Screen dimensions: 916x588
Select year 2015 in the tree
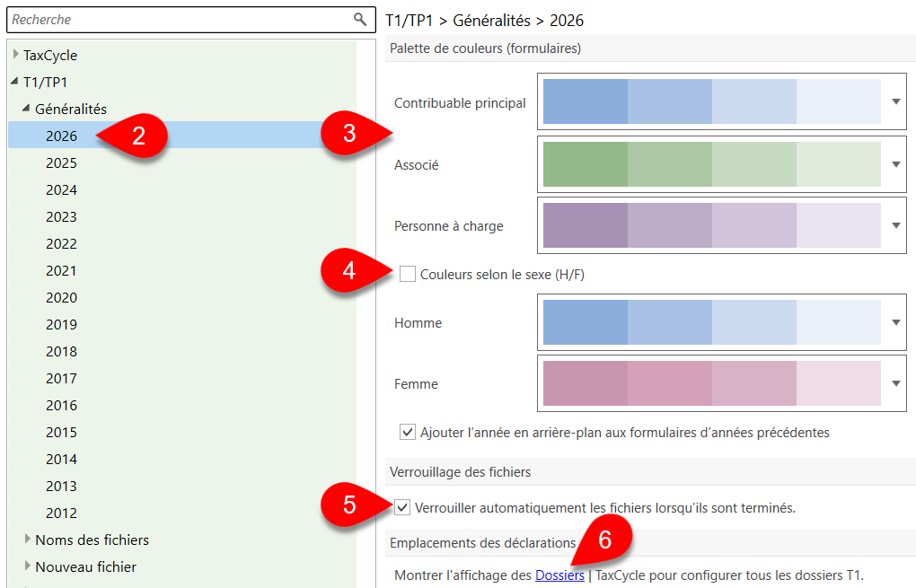coord(61,432)
